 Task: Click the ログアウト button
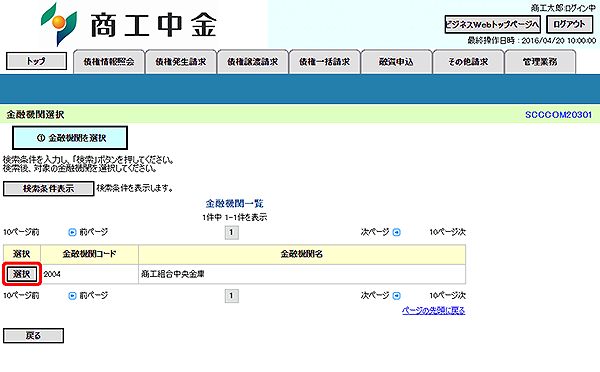pyautogui.click(x=569, y=24)
